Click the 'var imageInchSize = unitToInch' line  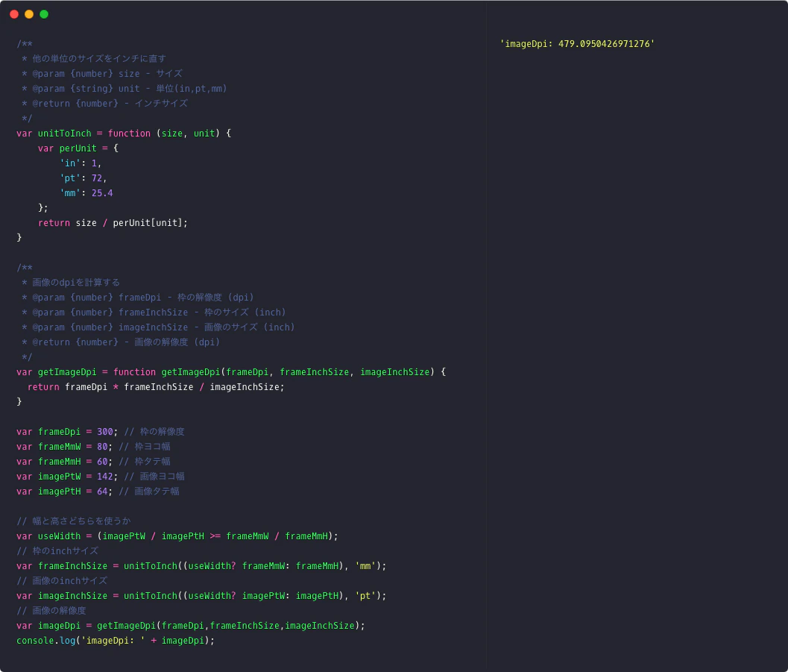click(201, 596)
